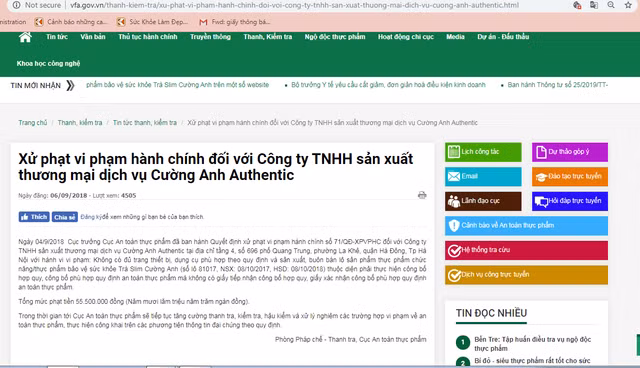Open the Văn bản menu
Image resolution: width=640 pixels, height=368 pixels.
coord(93,37)
